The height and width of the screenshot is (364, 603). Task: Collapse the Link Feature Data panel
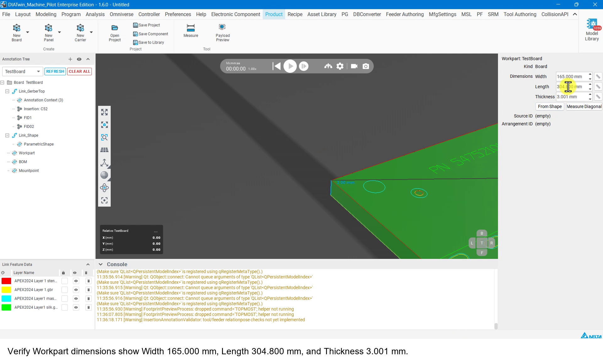tap(88, 265)
